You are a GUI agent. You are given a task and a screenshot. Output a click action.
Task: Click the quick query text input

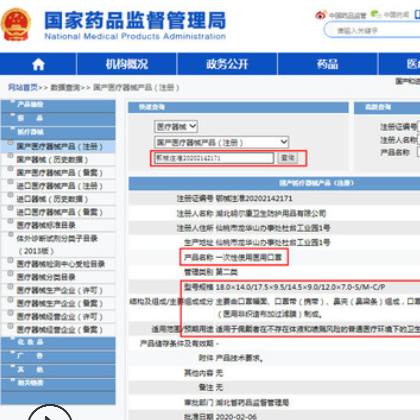214,158
